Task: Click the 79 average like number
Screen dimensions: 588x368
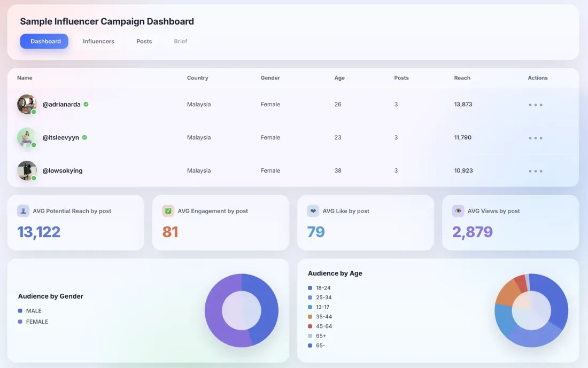Action: coord(316,232)
